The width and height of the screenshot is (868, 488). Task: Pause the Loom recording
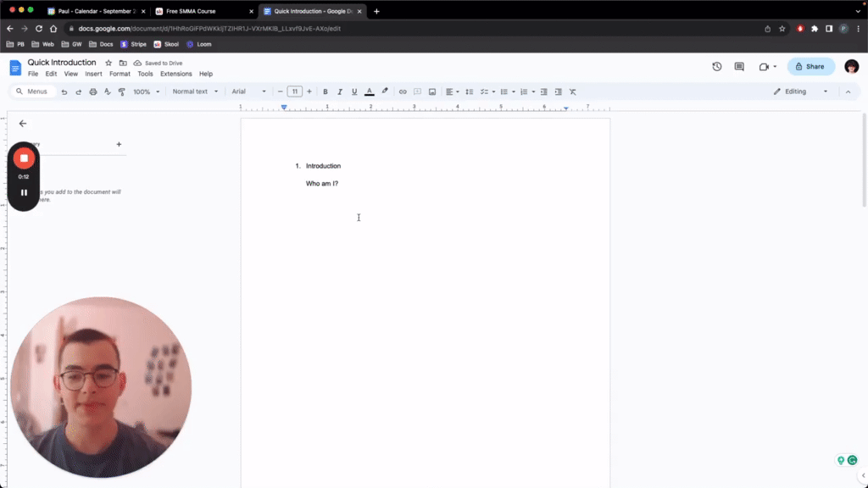click(24, 192)
